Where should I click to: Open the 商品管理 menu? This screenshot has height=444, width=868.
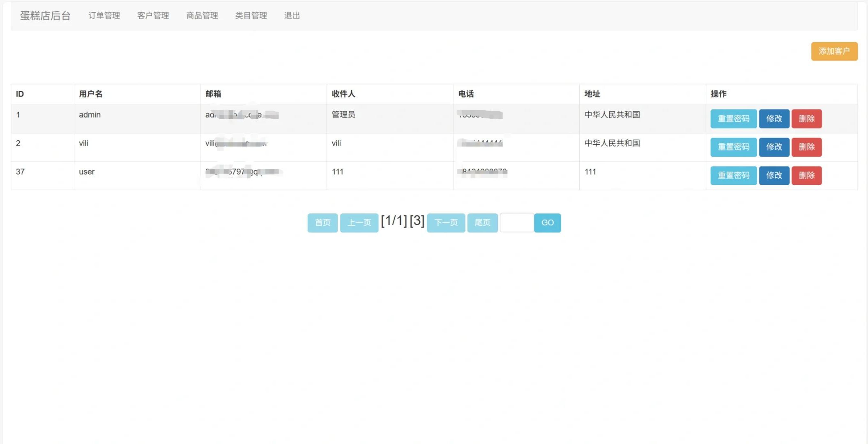tap(202, 16)
